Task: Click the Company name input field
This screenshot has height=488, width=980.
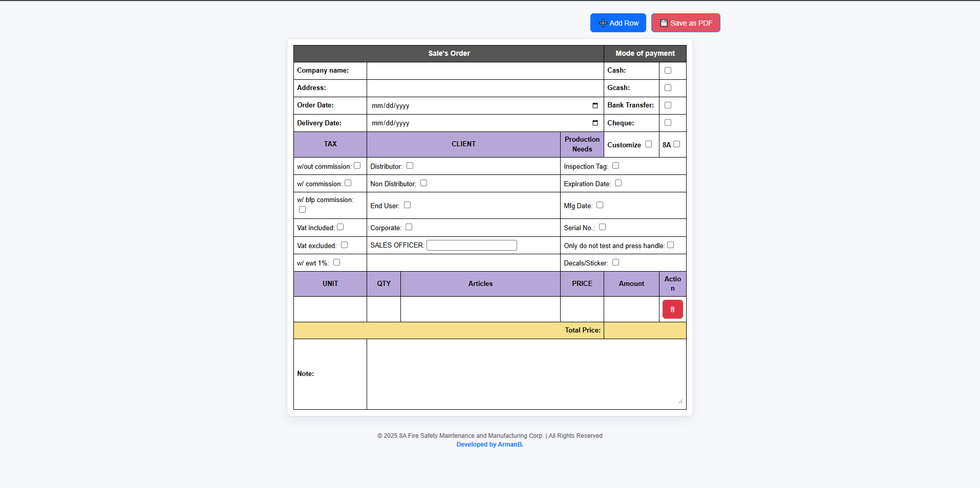Action: click(485, 71)
